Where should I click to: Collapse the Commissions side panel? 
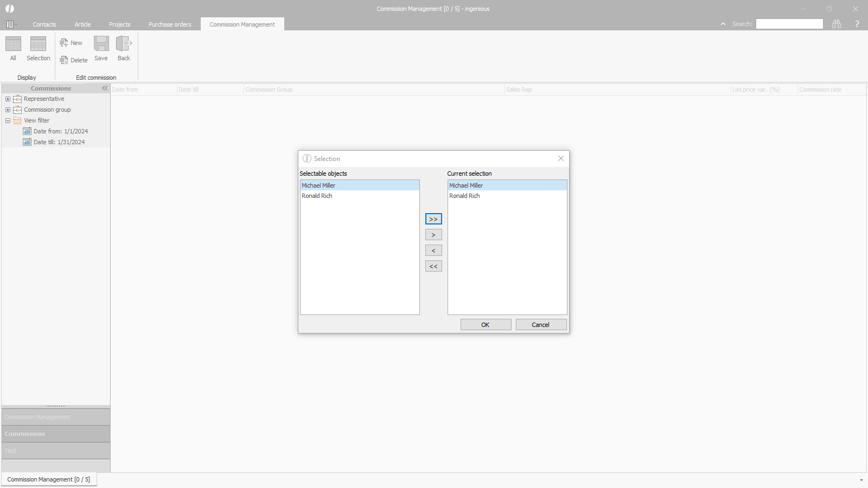[x=105, y=88]
